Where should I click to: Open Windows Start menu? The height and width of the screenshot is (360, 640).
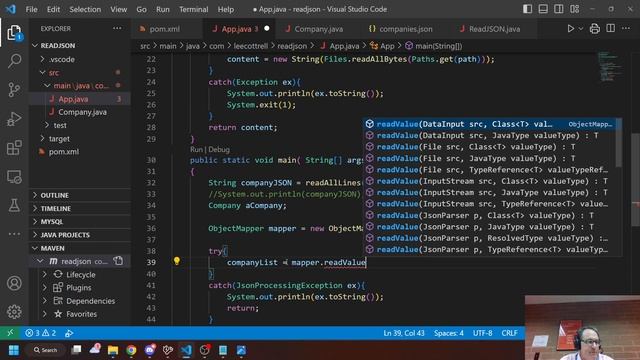[13, 350]
